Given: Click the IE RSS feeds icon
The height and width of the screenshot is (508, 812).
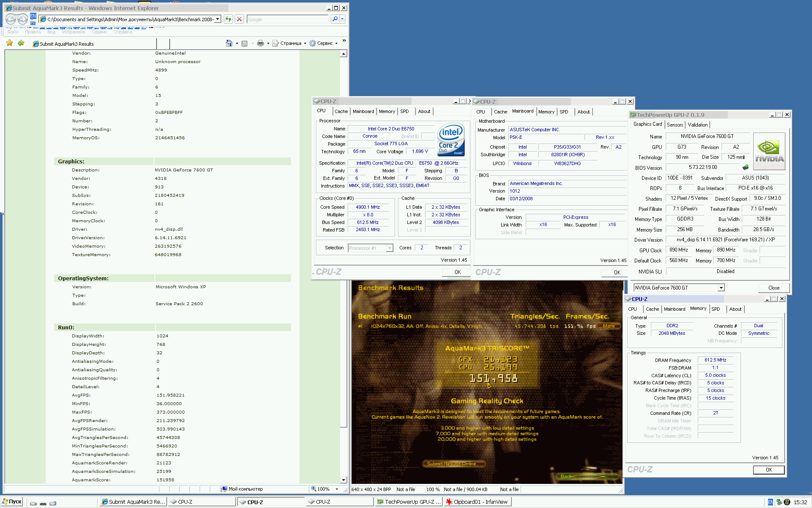Looking at the screenshot, I should coord(244,43).
